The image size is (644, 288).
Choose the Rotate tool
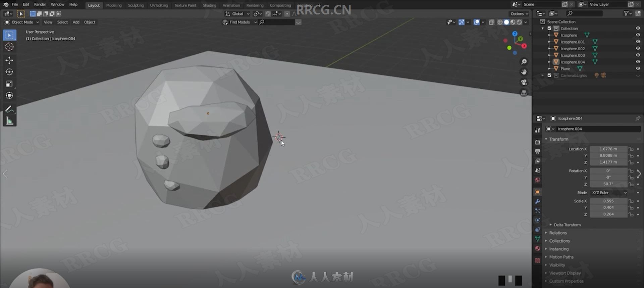9,72
